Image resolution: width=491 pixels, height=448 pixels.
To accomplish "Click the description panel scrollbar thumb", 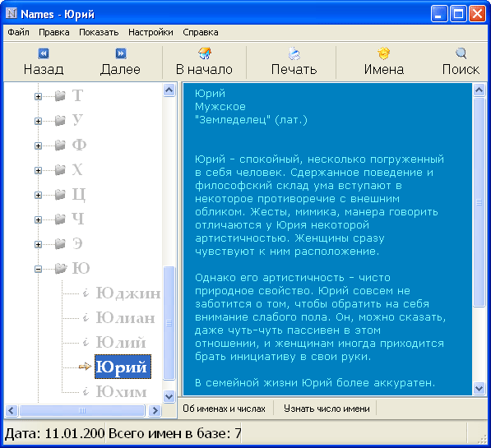I will coord(479,202).
